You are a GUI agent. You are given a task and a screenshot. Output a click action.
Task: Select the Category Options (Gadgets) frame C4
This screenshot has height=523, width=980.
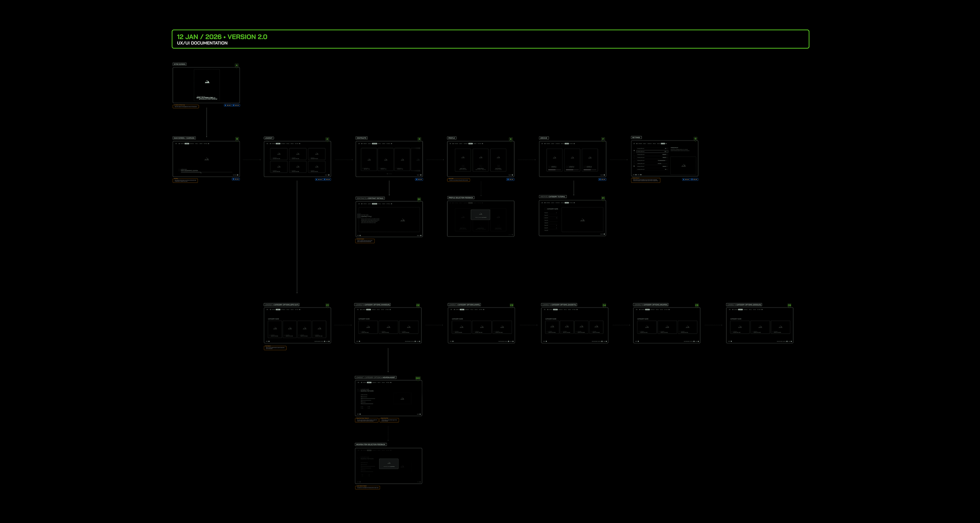point(574,325)
